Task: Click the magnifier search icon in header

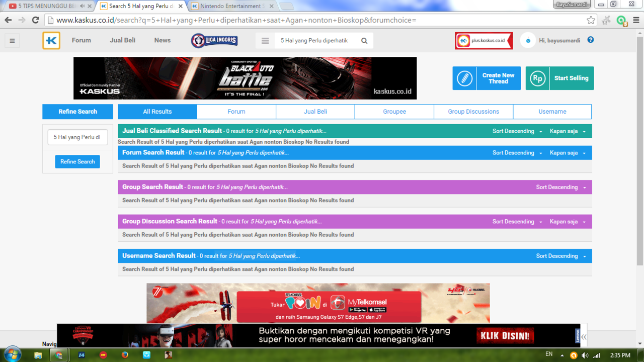Action: point(364,41)
